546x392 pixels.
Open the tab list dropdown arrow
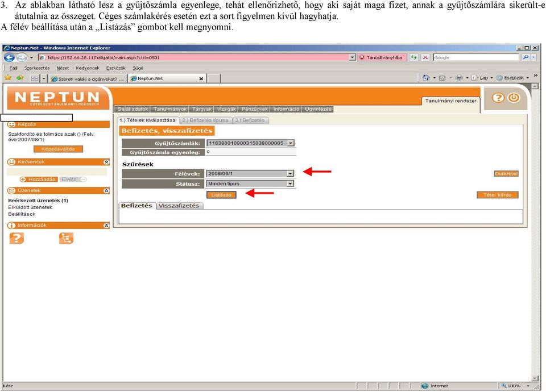[44, 78]
